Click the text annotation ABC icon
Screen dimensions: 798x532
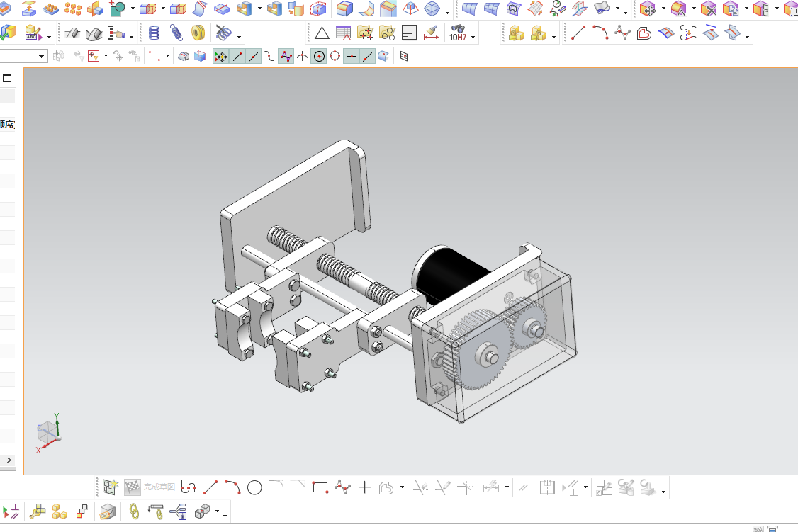(x=33, y=33)
